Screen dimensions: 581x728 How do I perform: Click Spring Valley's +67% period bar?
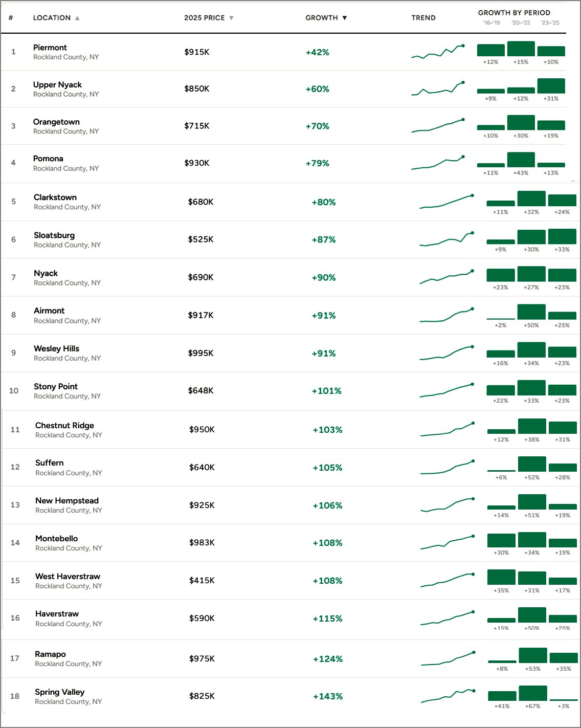pos(533,693)
